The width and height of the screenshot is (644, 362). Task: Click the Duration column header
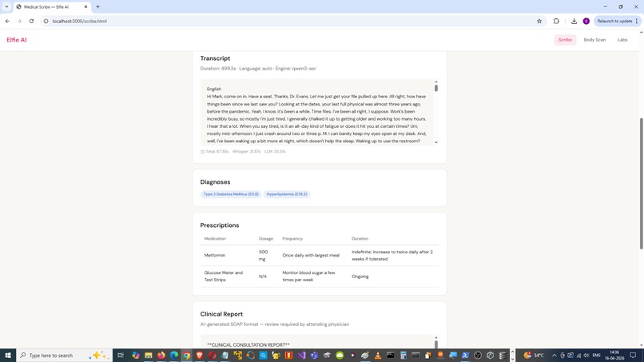[360, 239]
